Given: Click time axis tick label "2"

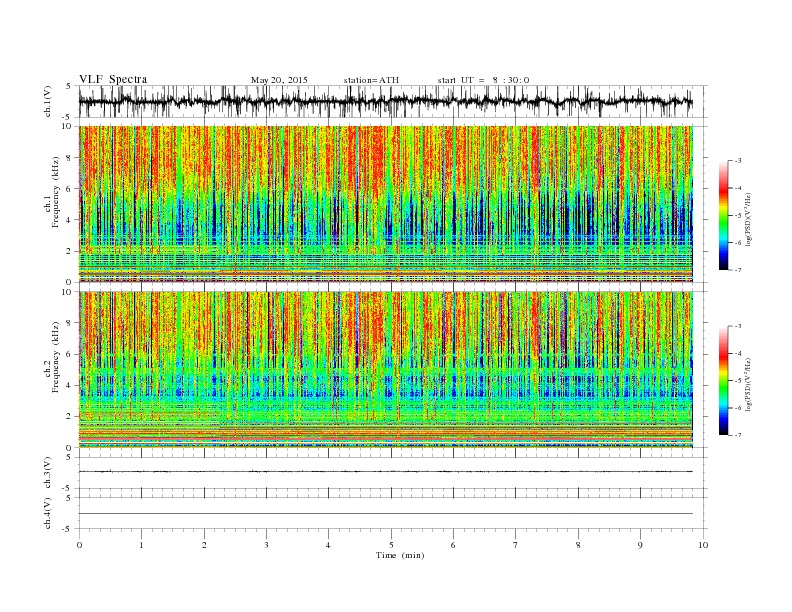Looking at the screenshot, I should (x=204, y=545).
